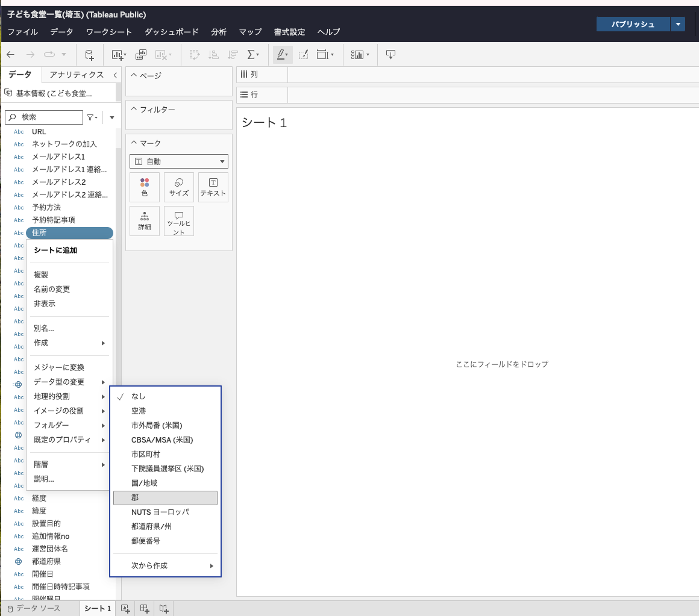Select the 住所 field in data pane
Image resolution: width=699 pixels, height=616 pixels.
coord(69,232)
